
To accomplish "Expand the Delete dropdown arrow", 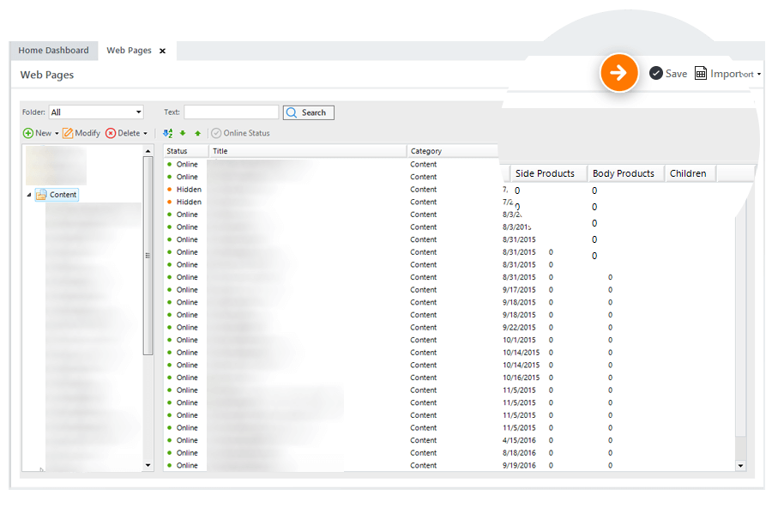I will pyautogui.click(x=145, y=134).
